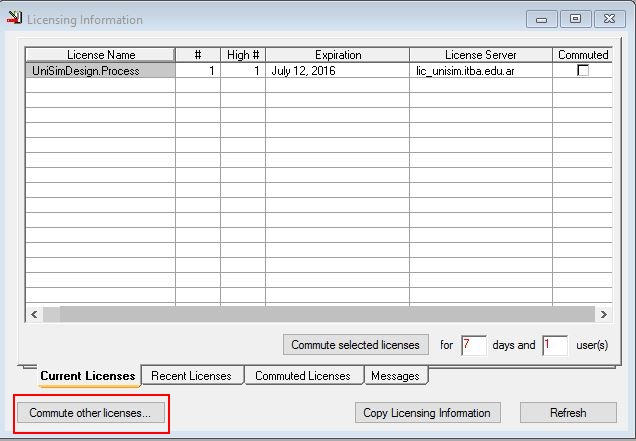Click Copy Licensing Information

coord(427,412)
